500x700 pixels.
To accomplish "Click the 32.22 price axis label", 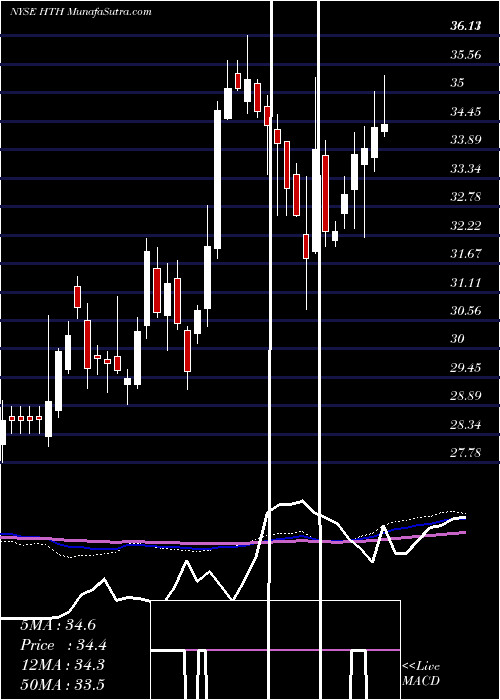I will pos(466,225).
